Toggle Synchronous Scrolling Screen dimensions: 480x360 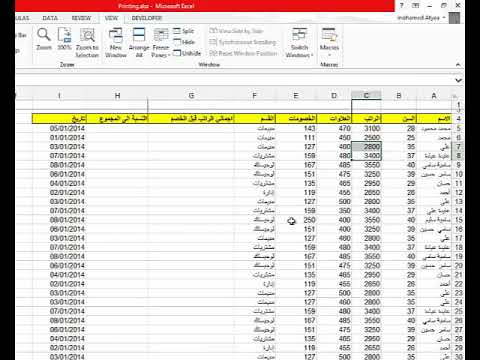(243, 42)
